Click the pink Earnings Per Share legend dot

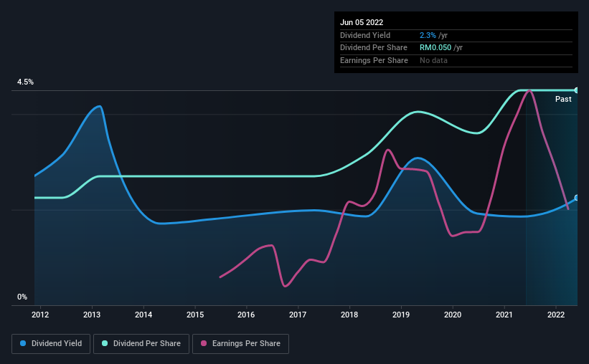pos(204,343)
